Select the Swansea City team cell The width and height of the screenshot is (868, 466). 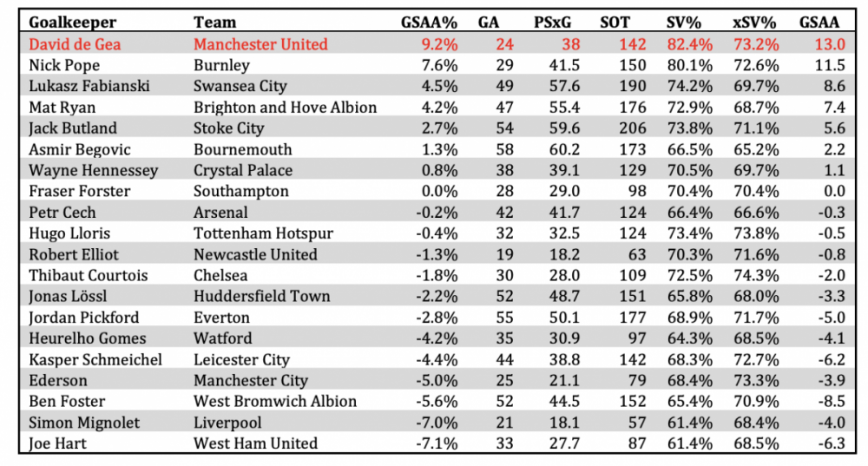click(x=240, y=86)
